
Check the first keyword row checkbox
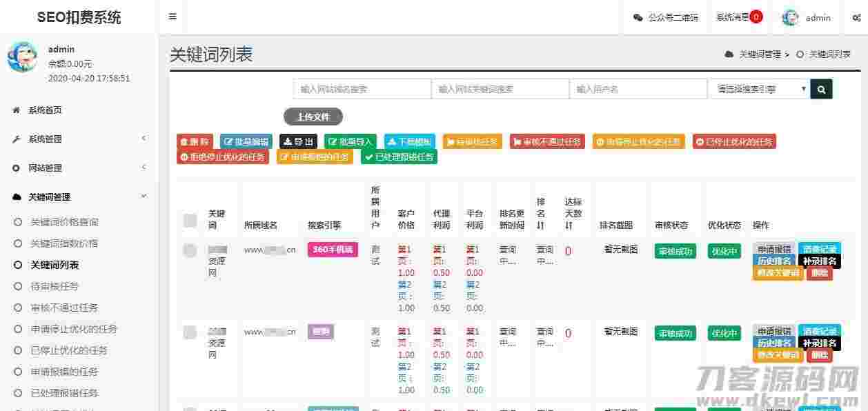pos(190,251)
